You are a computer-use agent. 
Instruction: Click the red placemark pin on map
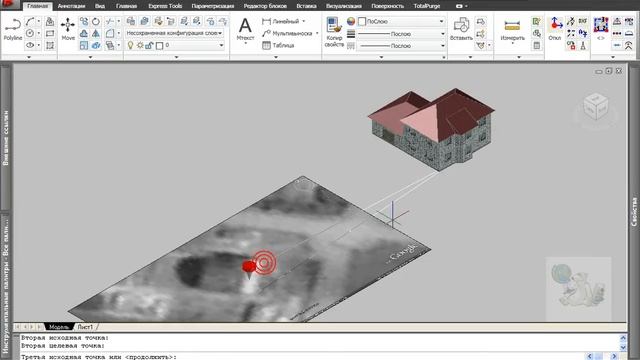click(x=249, y=269)
